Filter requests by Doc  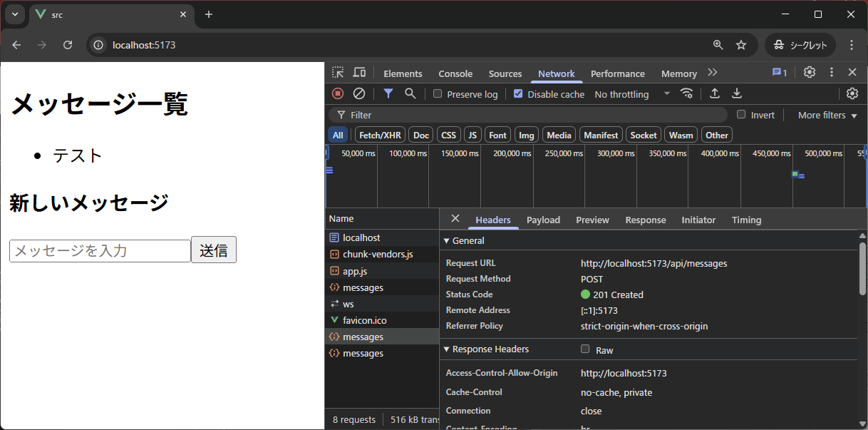coord(421,135)
